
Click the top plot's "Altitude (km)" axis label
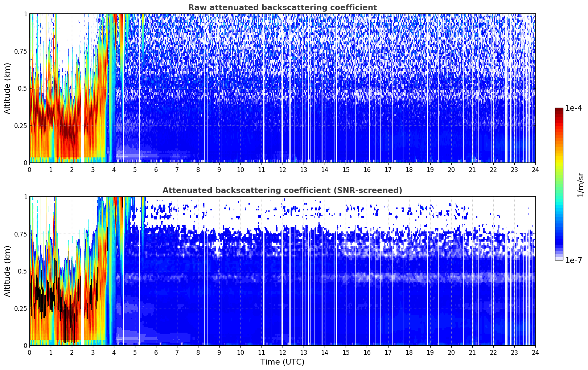coord(8,88)
